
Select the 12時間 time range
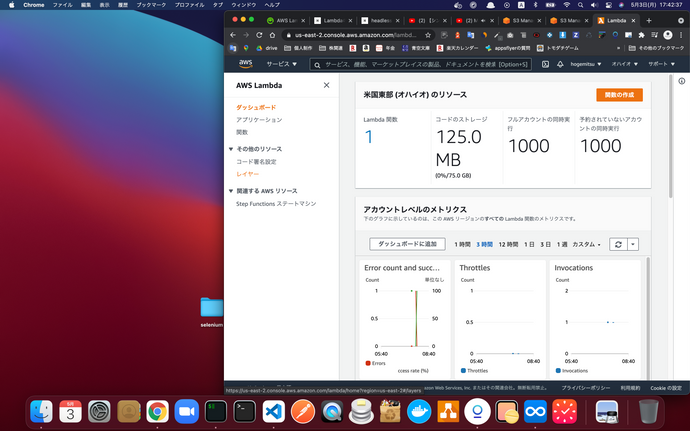pos(508,244)
